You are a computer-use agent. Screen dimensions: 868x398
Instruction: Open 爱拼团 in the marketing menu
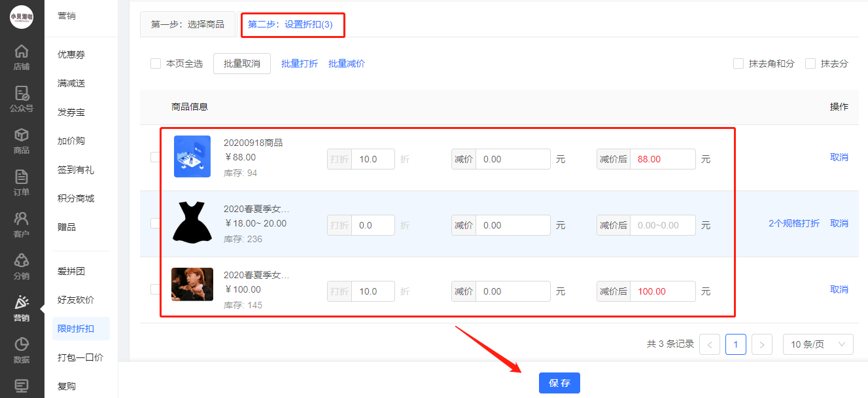coord(71,271)
